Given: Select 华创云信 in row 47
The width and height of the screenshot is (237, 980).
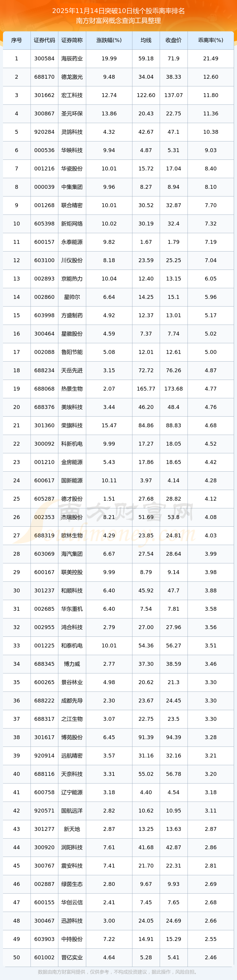Looking at the screenshot, I should coord(72,902).
